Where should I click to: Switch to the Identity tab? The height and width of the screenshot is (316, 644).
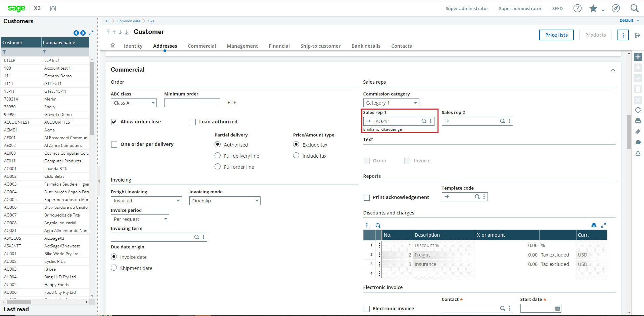(x=133, y=46)
